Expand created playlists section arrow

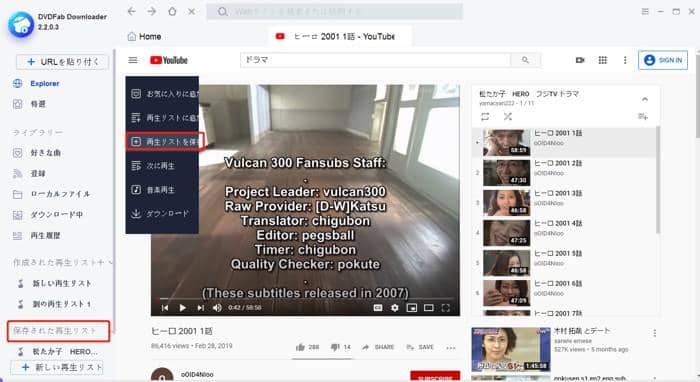(110, 262)
